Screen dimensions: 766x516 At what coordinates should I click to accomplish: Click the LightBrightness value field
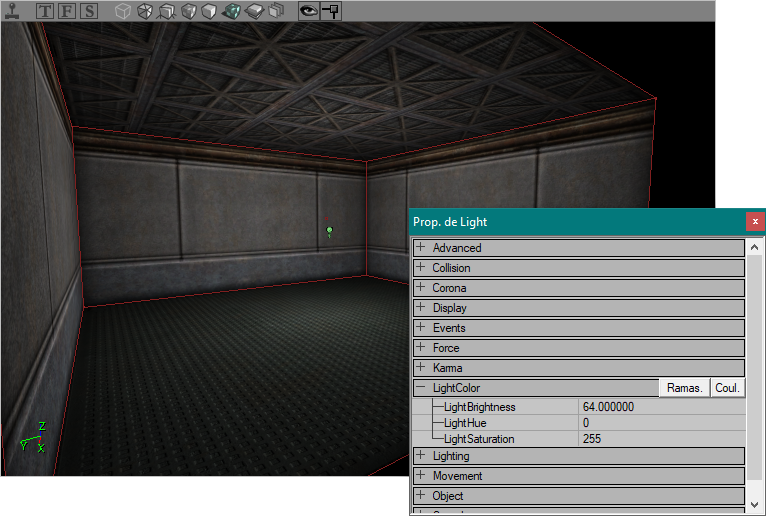tap(661, 407)
